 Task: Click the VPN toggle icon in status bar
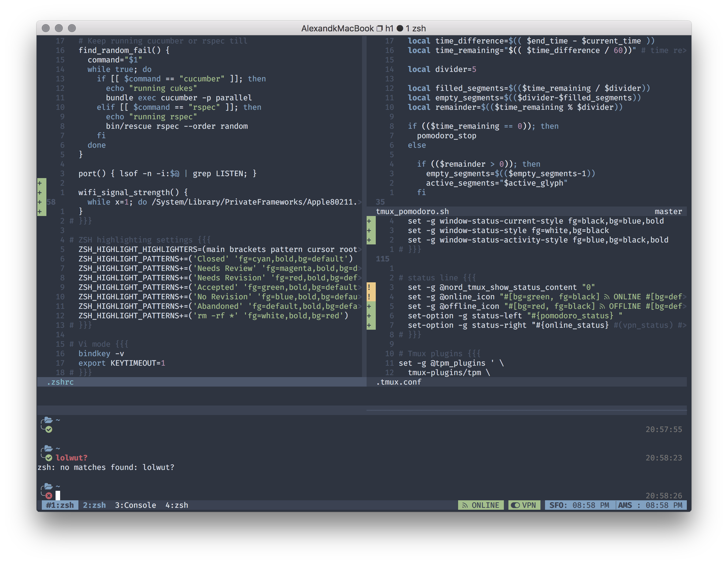[515, 505]
